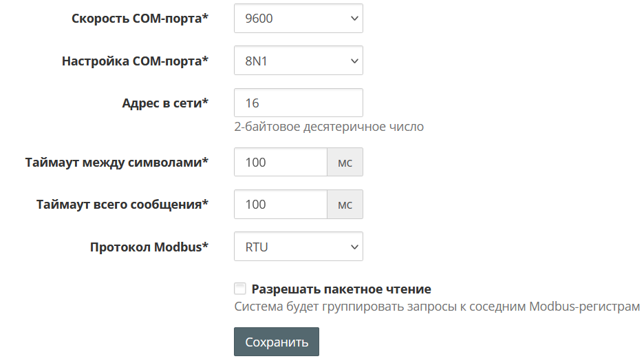
Task: Click the 2-байтовое десятеричное число hint text
Action: 329,127
